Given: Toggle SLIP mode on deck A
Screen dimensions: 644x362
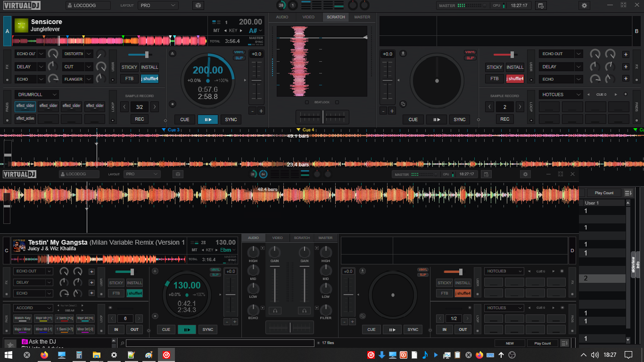Looking at the screenshot, I should point(239,58).
